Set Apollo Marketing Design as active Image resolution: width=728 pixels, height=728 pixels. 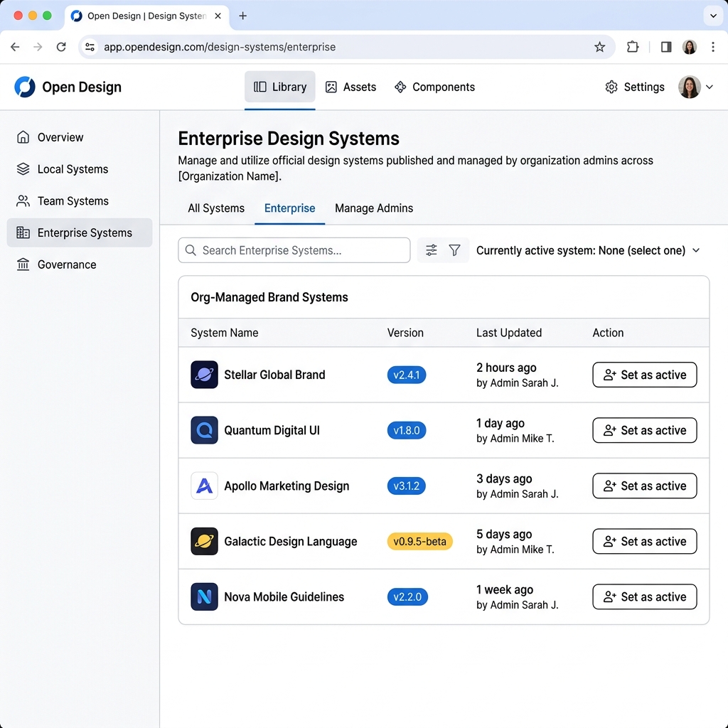click(x=644, y=486)
